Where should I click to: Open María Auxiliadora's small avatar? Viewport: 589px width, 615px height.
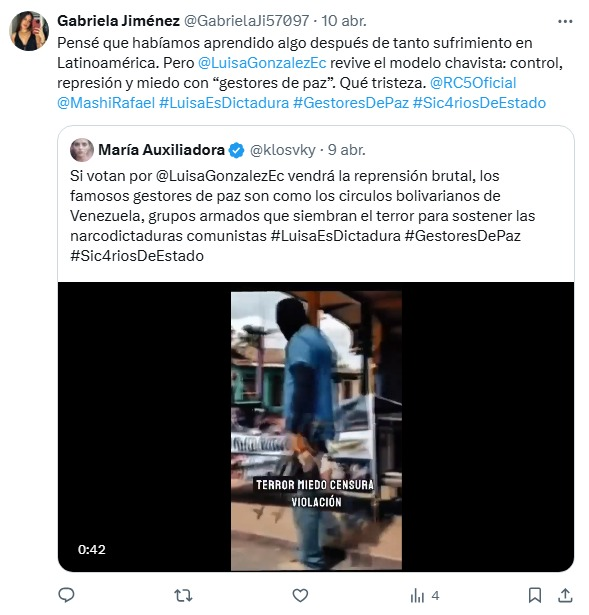tap(82, 150)
